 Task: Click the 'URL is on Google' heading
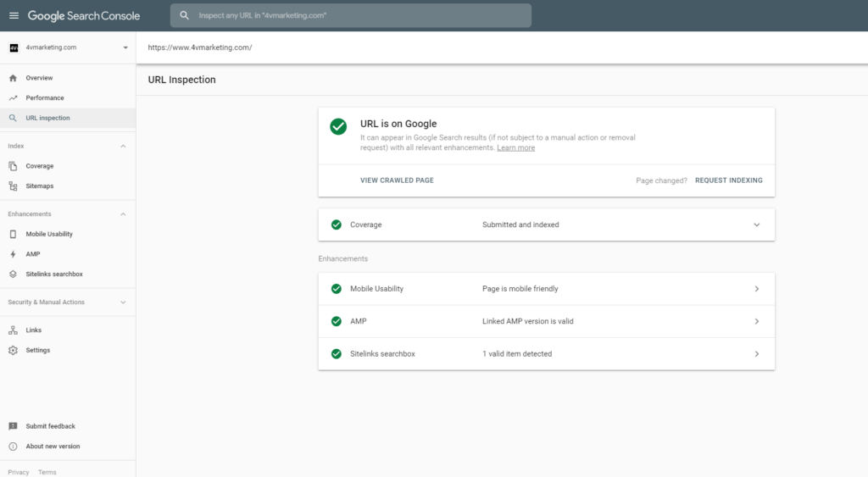pos(398,124)
